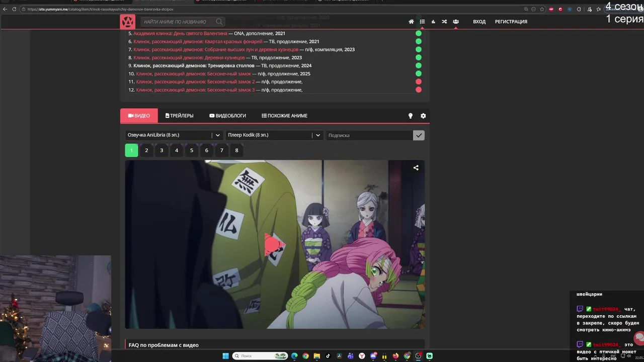Viewport: 644px width, 362px height.
Task: Open Firefox from the taskbar
Action: [x=396, y=356]
